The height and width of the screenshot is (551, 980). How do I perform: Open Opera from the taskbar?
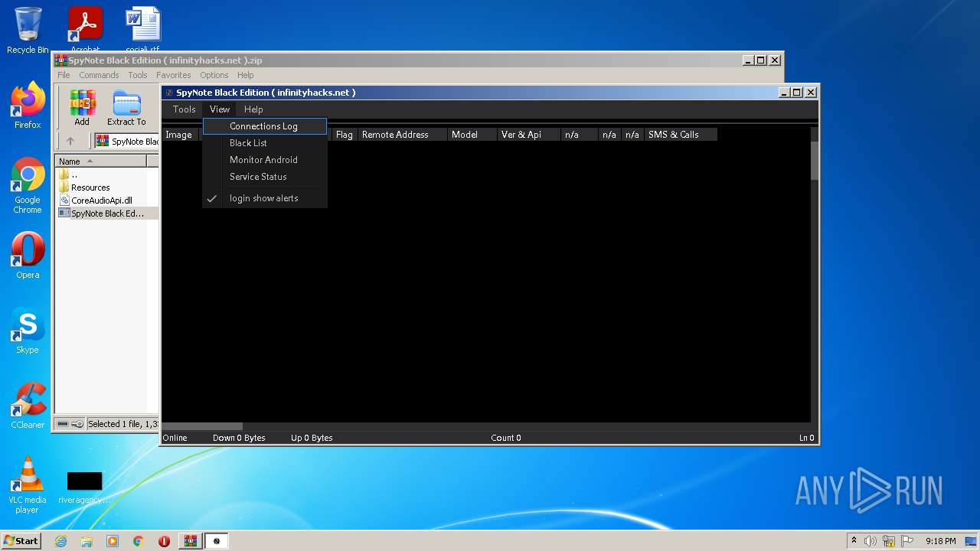(x=164, y=541)
